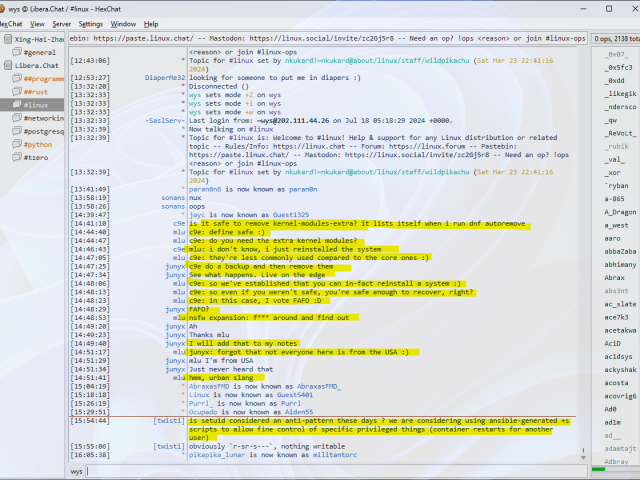The image size is (640, 480).
Task: Click the ##rust channel icon
Action: (16, 91)
